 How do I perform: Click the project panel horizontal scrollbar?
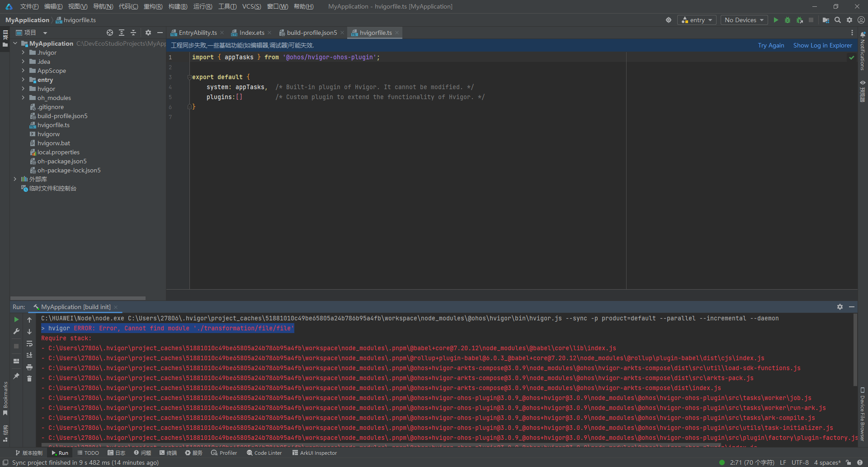click(78, 298)
